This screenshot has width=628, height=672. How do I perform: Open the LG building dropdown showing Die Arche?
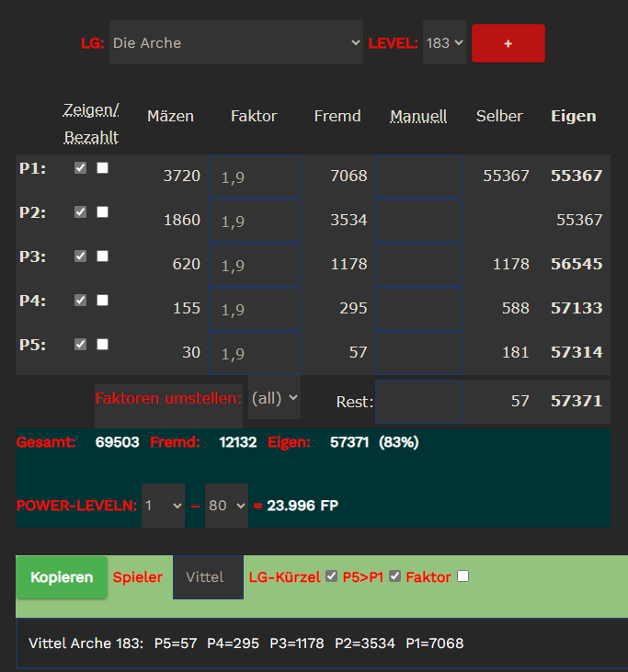pos(236,43)
